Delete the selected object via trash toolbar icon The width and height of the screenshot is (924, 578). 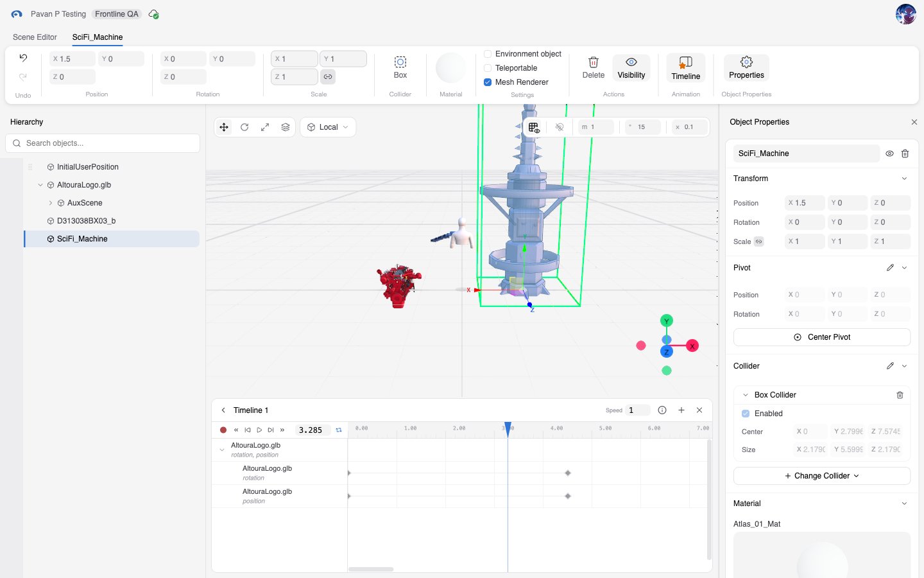(x=594, y=67)
